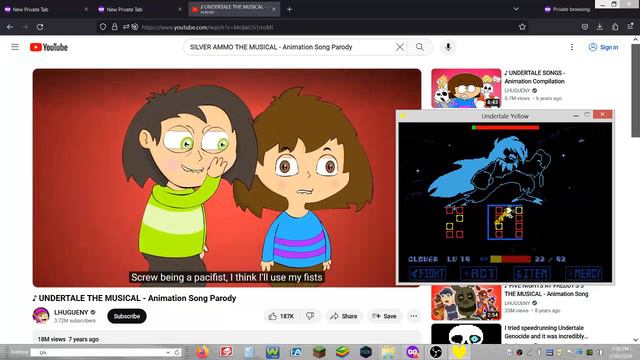Select FIGHT in Undertale Yellow

[428, 273]
